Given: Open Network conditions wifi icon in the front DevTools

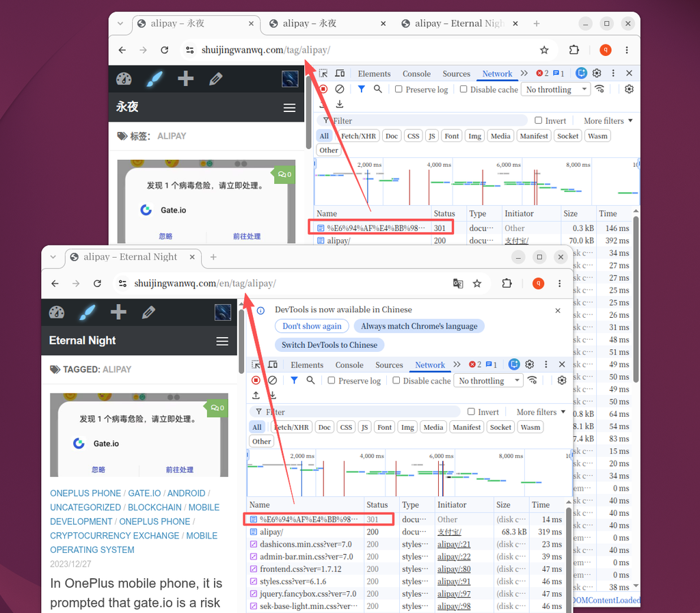Looking at the screenshot, I should pos(533,381).
